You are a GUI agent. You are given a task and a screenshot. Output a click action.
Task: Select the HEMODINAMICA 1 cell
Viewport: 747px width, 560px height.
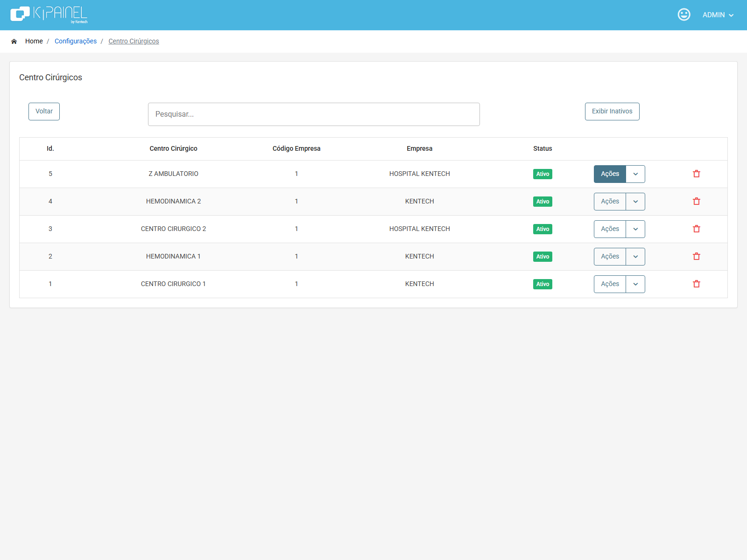pos(173,256)
